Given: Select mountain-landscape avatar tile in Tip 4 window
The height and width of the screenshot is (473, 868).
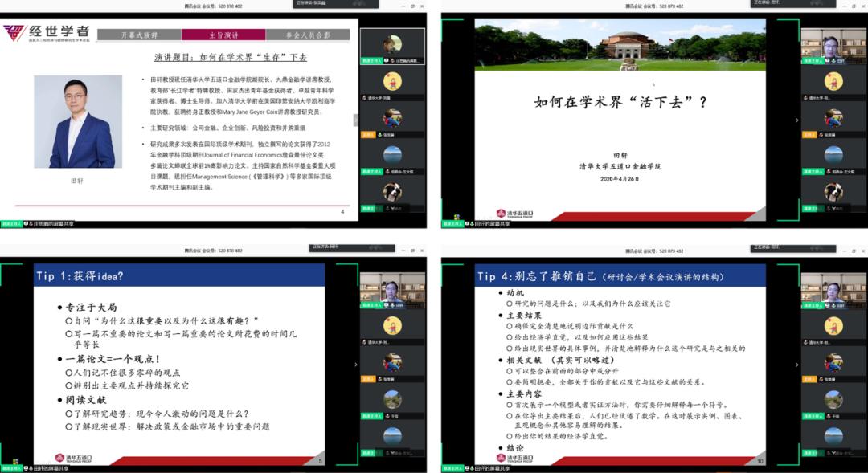Looking at the screenshot, I should pyautogui.click(x=833, y=402).
